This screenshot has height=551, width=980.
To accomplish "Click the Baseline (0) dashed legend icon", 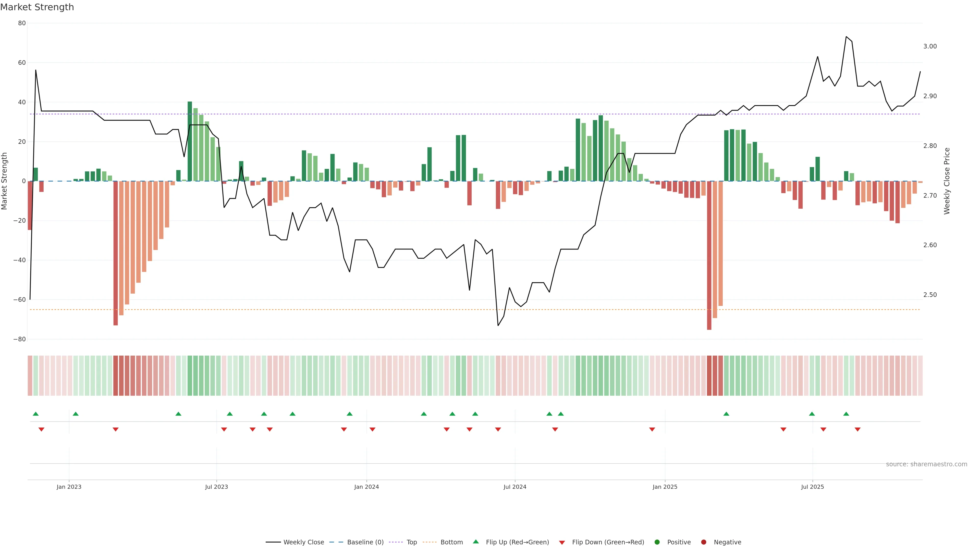I will click(336, 542).
